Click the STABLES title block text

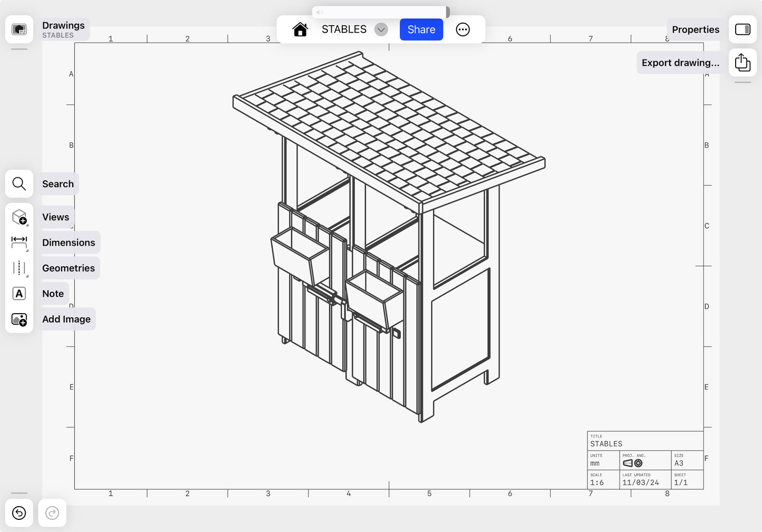click(606, 444)
